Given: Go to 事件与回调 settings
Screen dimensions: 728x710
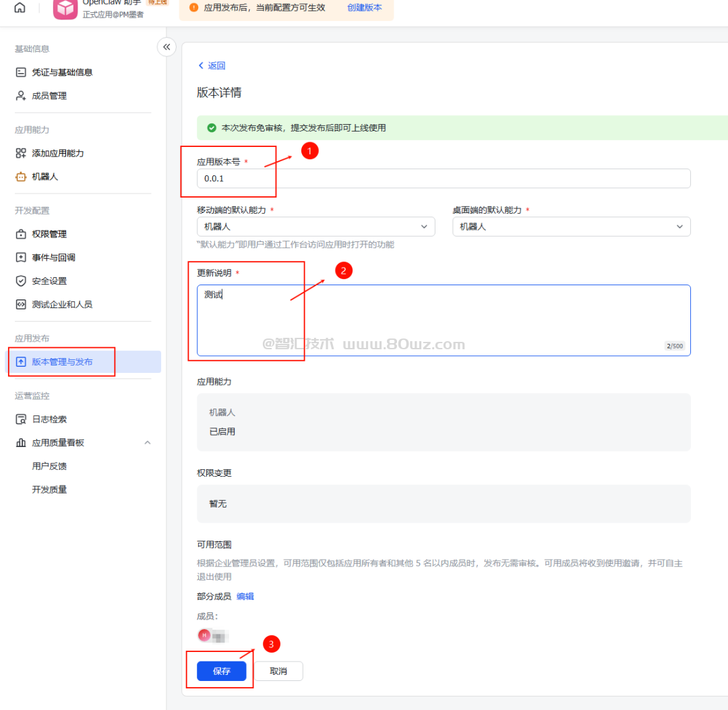Looking at the screenshot, I should [54, 258].
